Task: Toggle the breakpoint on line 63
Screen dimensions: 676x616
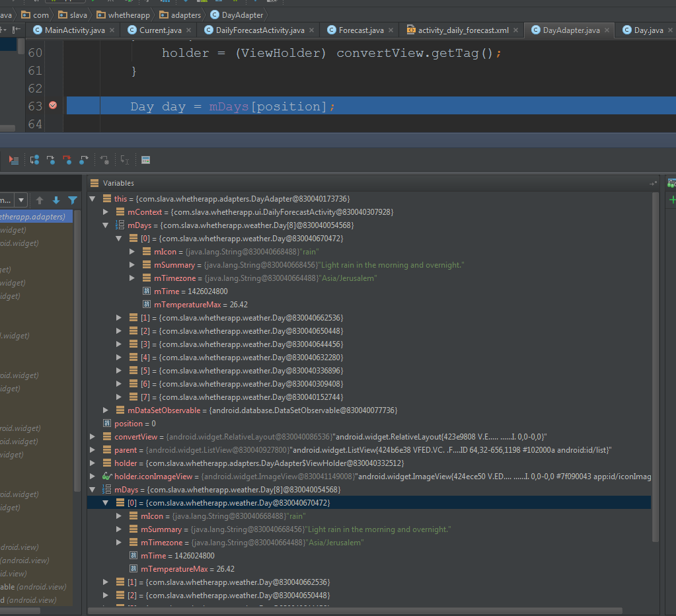Action: tap(53, 106)
